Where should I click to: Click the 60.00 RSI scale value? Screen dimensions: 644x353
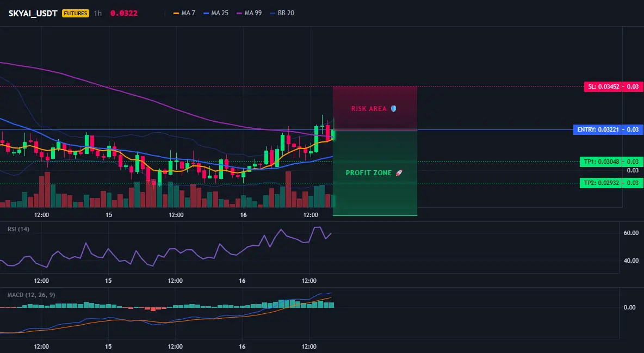pyautogui.click(x=631, y=233)
